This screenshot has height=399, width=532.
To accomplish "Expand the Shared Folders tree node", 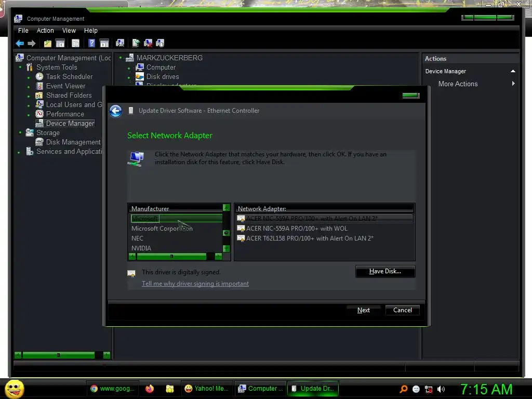I will [x=29, y=96].
